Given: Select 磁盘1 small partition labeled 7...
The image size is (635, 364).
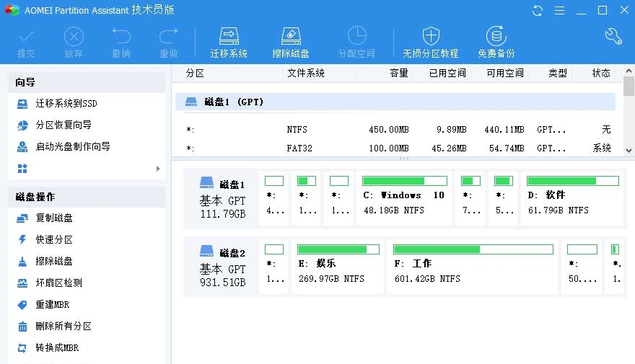Looking at the screenshot, I should [x=471, y=199].
